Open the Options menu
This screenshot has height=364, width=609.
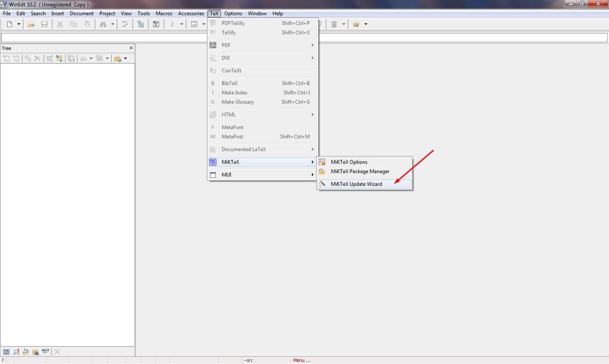click(x=233, y=13)
